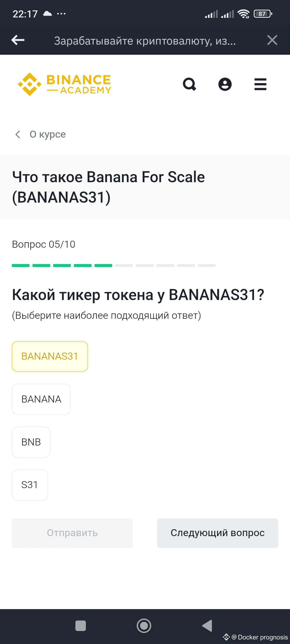This screenshot has width=290, height=644.
Task: Expand the hamburger menu
Action: pyautogui.click(x=260, y=84)
